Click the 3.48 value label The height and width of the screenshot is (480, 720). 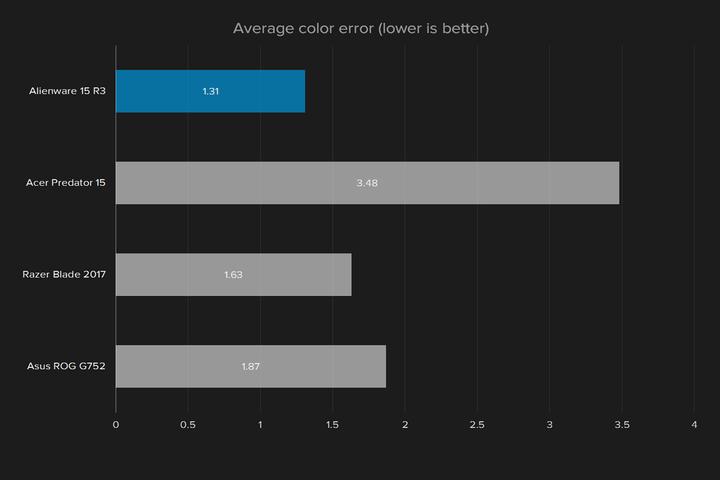[367, 183]
